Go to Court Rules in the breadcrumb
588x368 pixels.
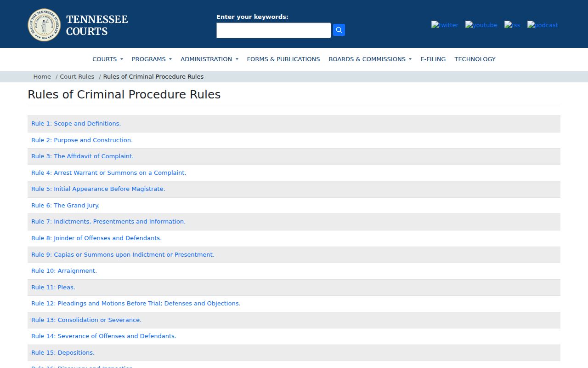(x=77, y=77)
